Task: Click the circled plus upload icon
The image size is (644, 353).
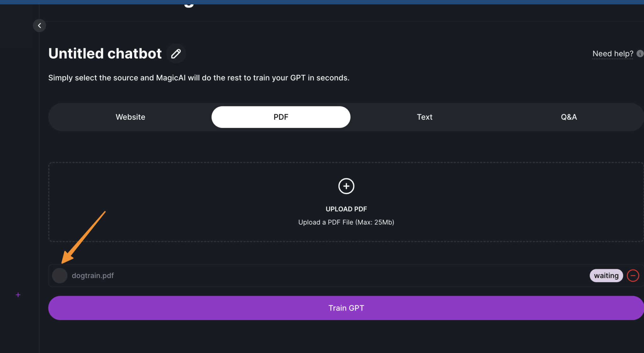Action: [346, 186]
